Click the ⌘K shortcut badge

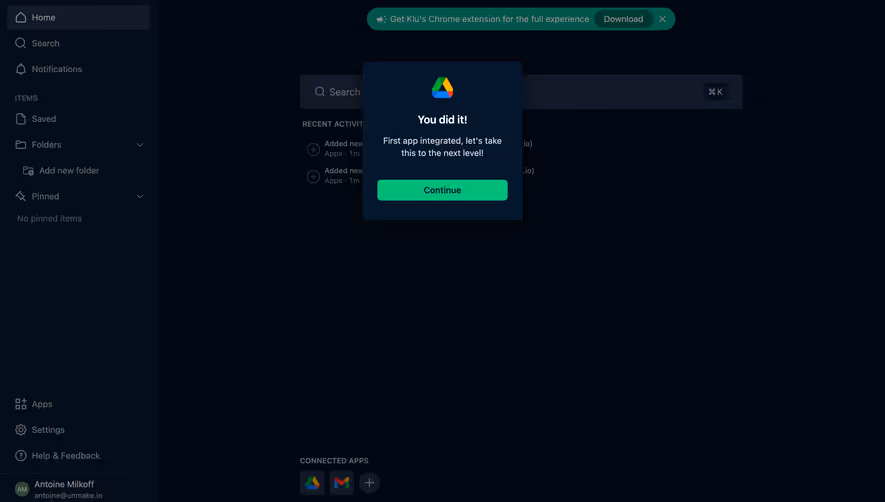click(x=715, y=91)
